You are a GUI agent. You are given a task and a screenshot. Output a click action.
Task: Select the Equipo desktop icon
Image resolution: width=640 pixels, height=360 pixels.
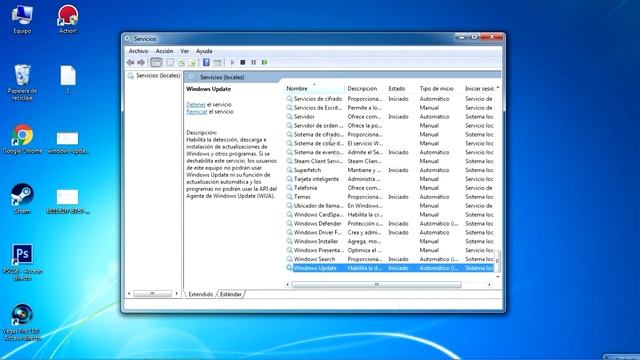(22, 19)
